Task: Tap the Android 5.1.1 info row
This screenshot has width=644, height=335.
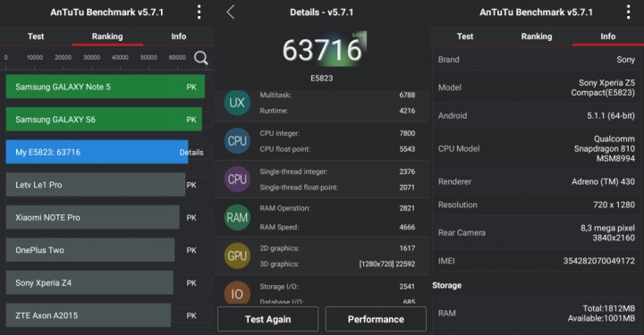Action: [537, 115]
